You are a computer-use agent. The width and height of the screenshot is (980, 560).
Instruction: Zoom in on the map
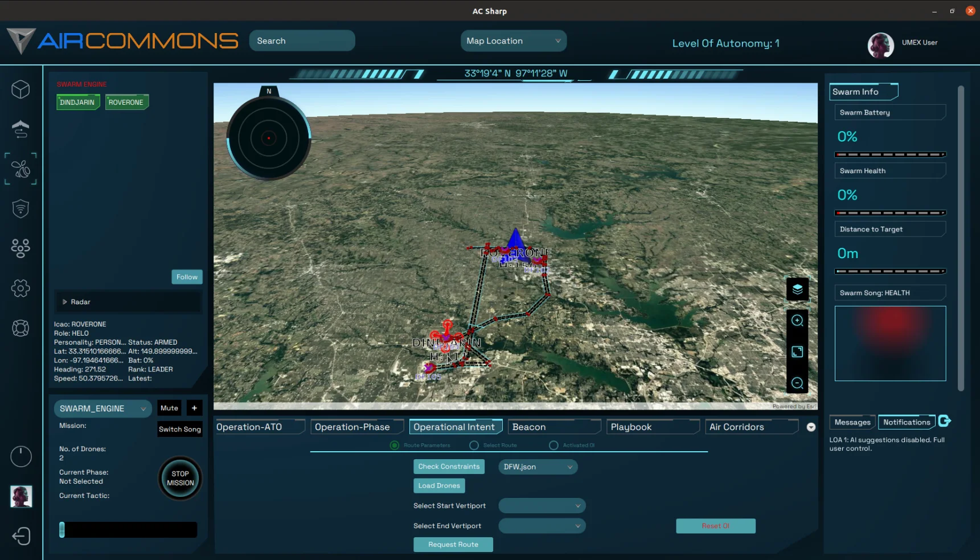(797, 321)
